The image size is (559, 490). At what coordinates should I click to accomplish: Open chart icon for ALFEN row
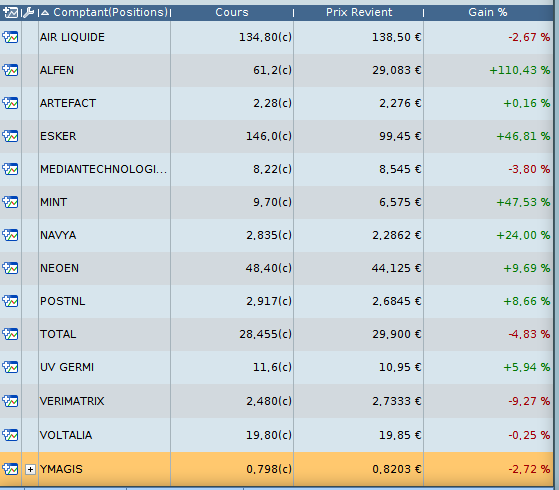coord(10,70)
